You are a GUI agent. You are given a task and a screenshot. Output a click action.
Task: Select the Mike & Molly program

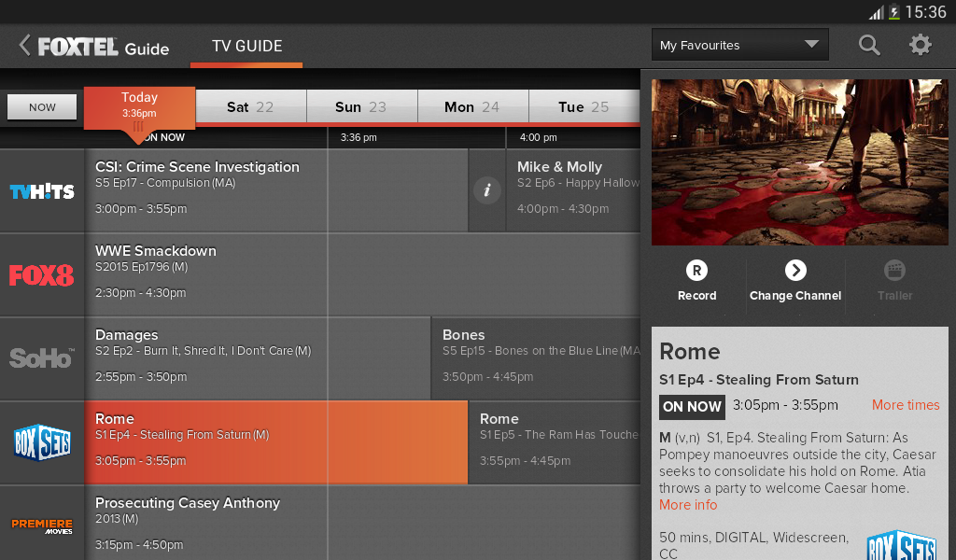click(573, 190)
